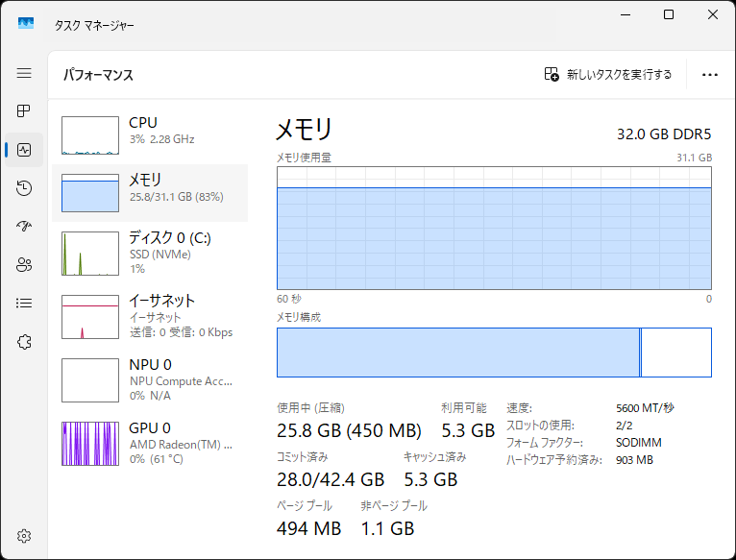This screenshot has height=560, width=736.
Task: Click the SSD (NVMe) disk type text
Action: click(160, 255)
